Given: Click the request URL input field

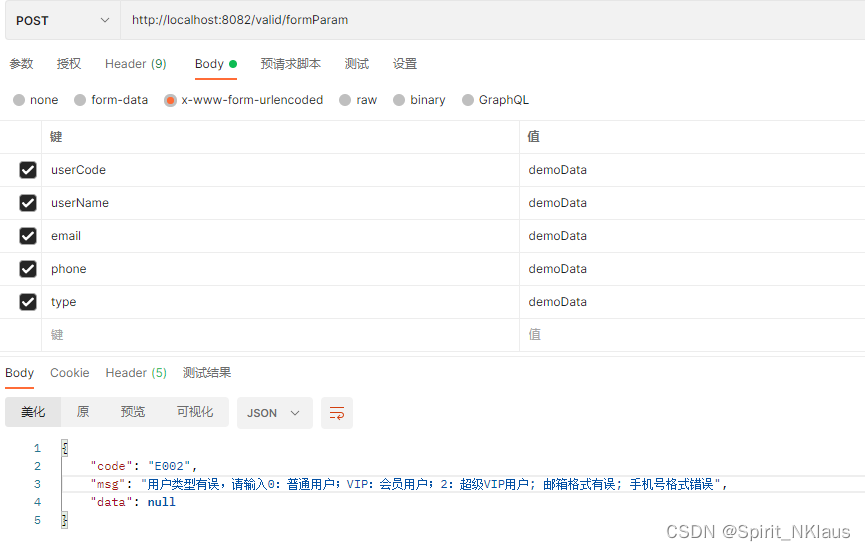Looking at the screenshot, I should pos(493,20).
